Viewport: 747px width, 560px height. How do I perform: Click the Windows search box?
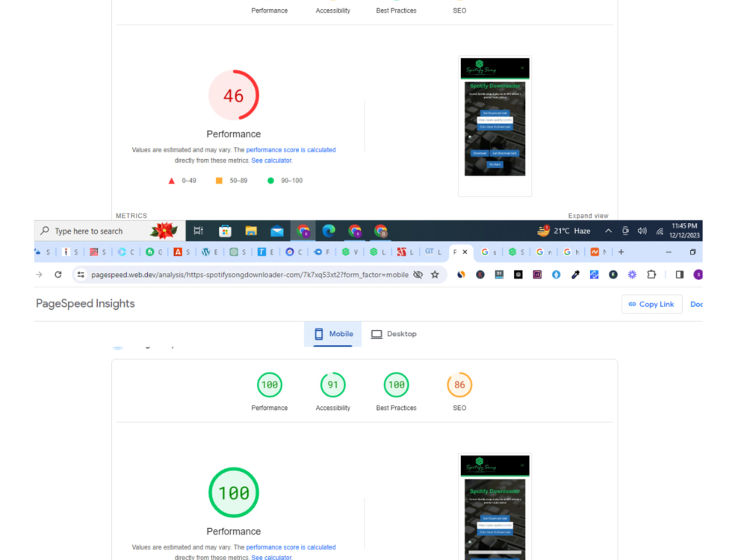point(110,231)
